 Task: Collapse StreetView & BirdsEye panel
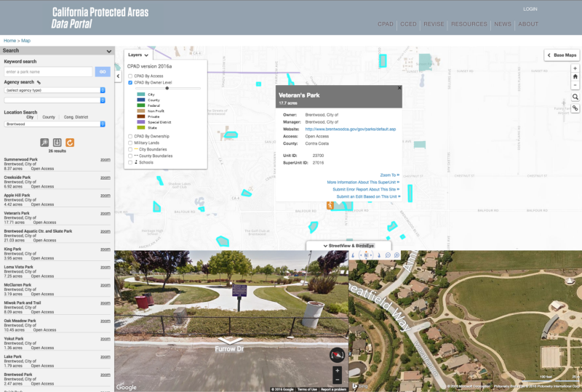pos(348,246)
